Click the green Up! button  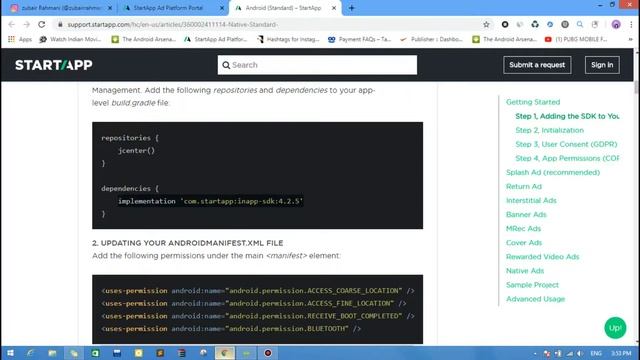click(x=615, y=328)
